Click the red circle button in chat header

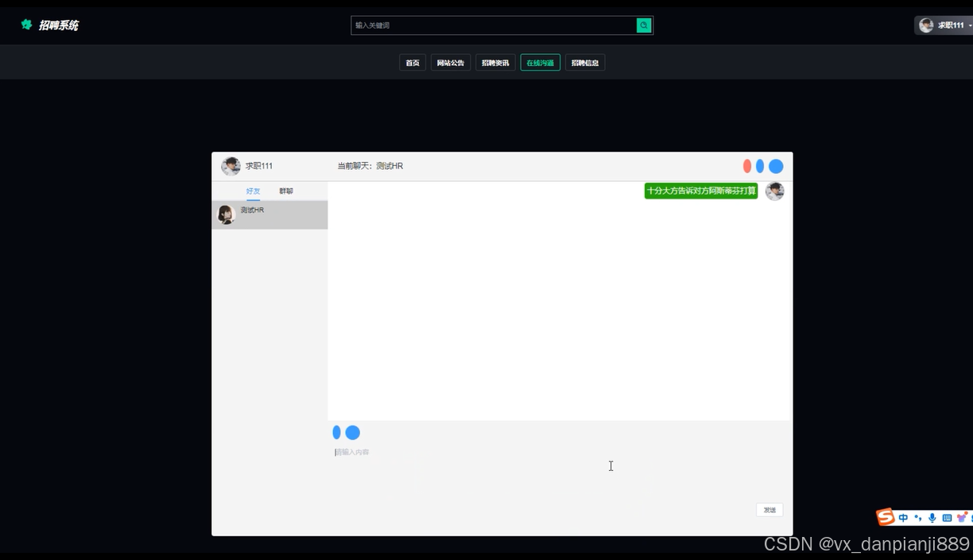(747, 166)
